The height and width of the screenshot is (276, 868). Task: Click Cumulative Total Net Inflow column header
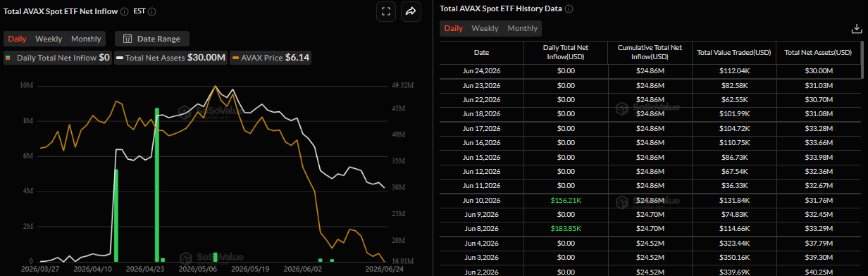[650, 52]
